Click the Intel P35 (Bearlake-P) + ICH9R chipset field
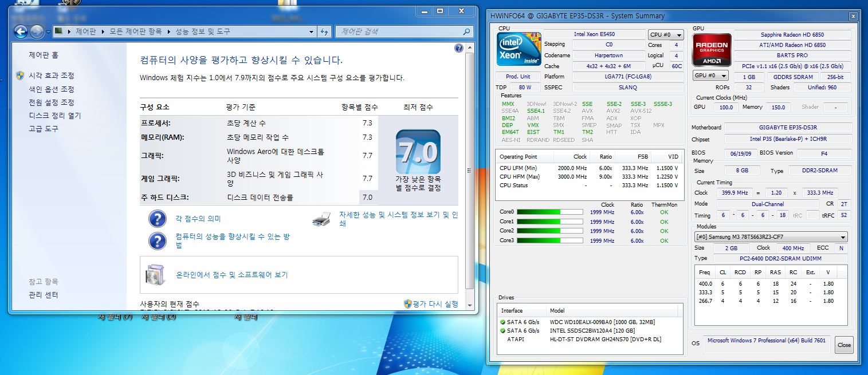Screen dimensions: 868x375 point(788,139)
